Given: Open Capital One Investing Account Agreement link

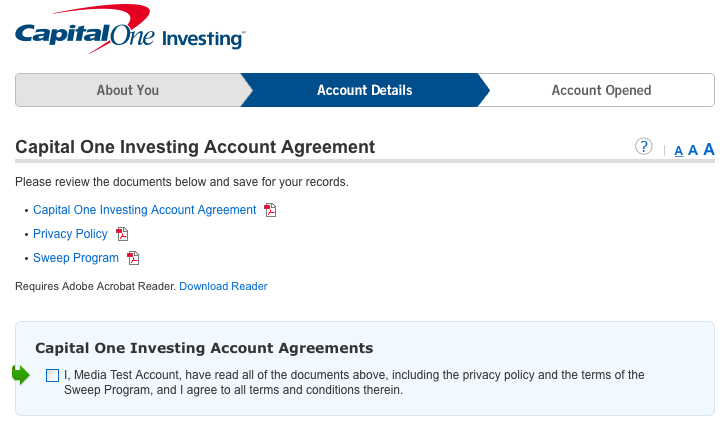Looking at the screenshot, I should pos(144,210).
